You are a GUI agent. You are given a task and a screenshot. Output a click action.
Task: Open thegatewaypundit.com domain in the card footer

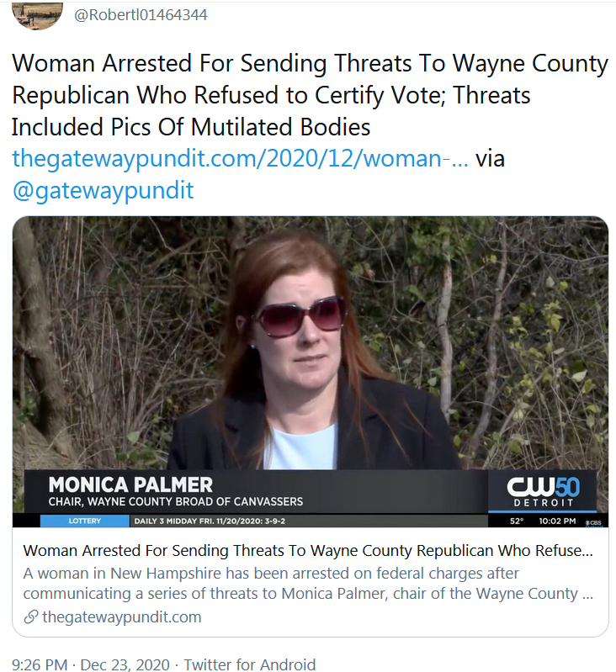(x=122, y=617)
